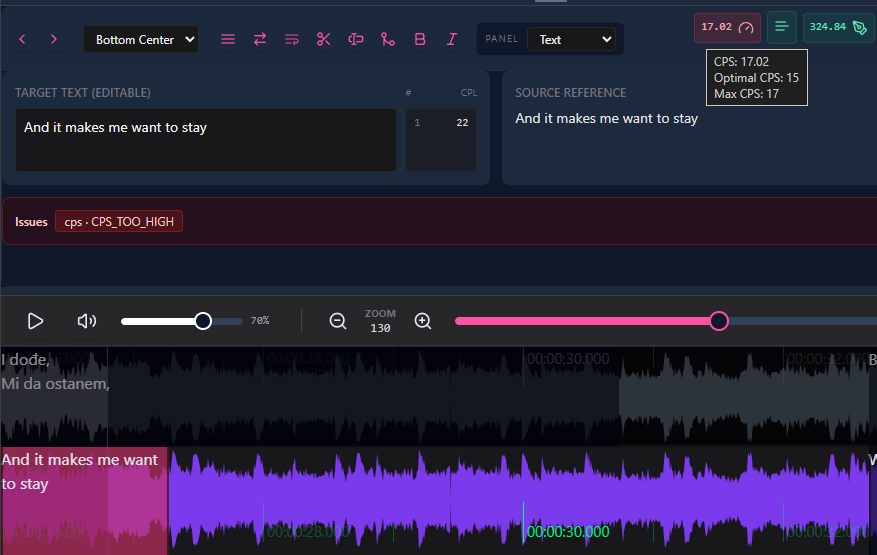Click the swap arrows icon
The width and height of the screenshot is (877, 555).
[260, 39]
